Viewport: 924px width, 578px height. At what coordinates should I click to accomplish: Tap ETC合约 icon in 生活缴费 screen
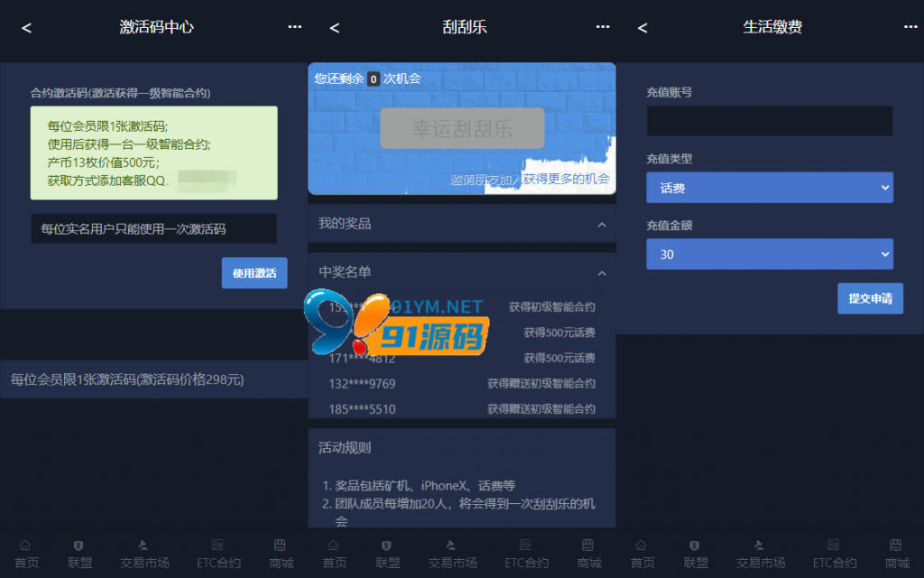pos(833,545)
